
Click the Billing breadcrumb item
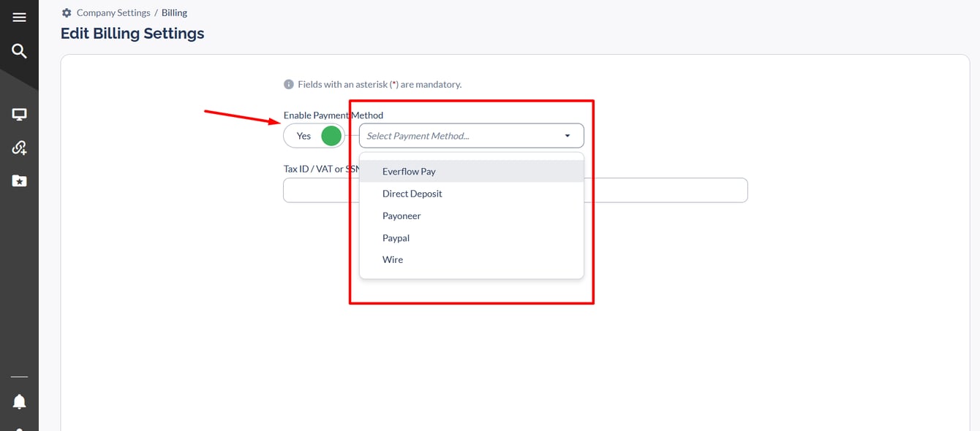click(x=174, y=13)
